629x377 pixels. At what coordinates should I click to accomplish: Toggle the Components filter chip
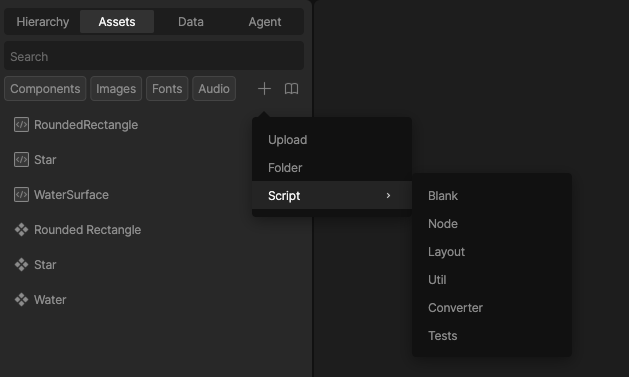click(45, 89)
